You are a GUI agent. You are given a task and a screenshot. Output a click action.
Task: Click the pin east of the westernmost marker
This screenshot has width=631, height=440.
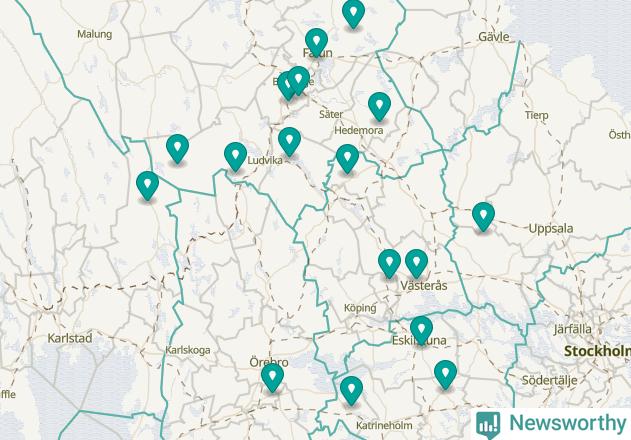[177, 149]
